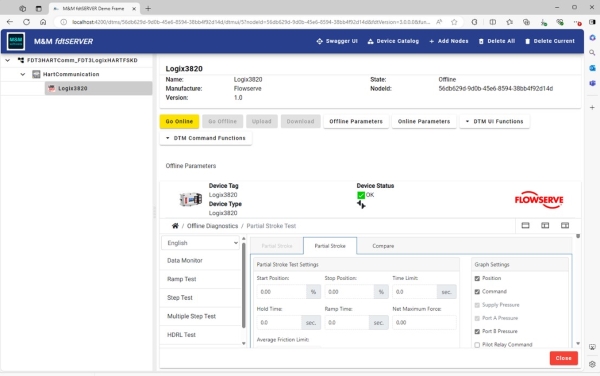Screen dimensions: 600x376
Task: Click the red Close button
Action: click(x=563, y=358)
